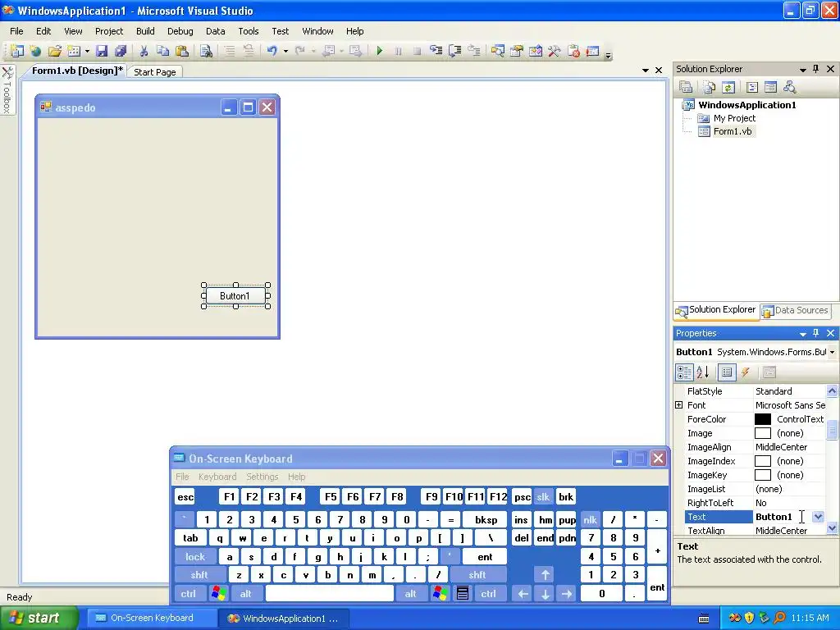Image resolution: width=840 pixels, height=630 pixels.
Task: Open the toolbar options overflow arrow
Action: click(608, 55)
